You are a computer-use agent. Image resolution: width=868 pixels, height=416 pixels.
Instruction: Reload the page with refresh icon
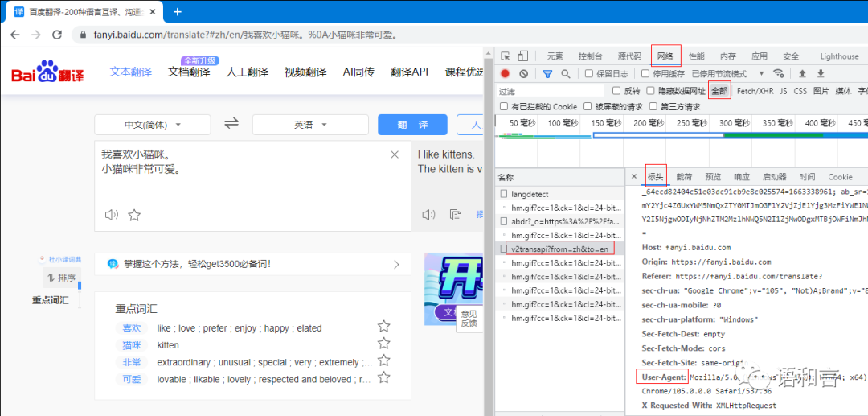pyautogui.click(x=57, y=35)
